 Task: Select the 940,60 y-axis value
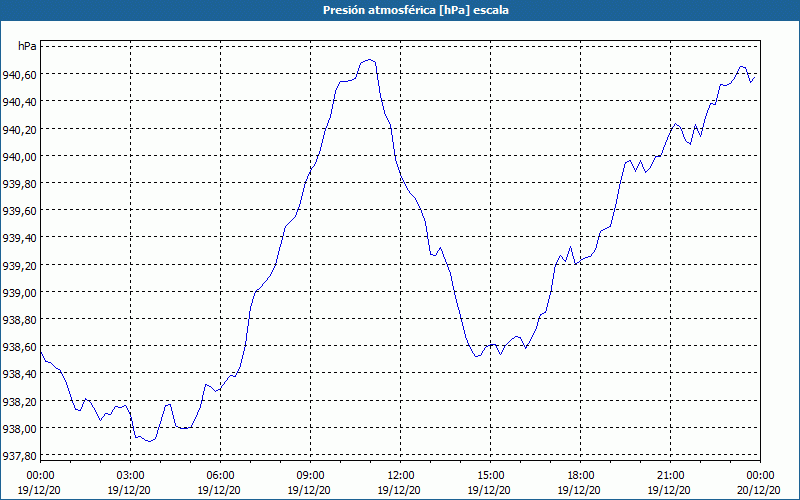pos(19,74)
